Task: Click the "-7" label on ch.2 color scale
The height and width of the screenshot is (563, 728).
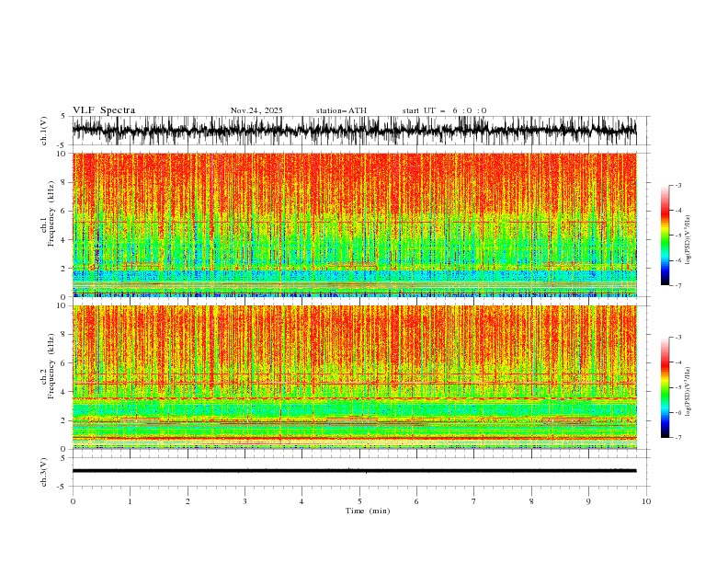Action: pos(677,438)
